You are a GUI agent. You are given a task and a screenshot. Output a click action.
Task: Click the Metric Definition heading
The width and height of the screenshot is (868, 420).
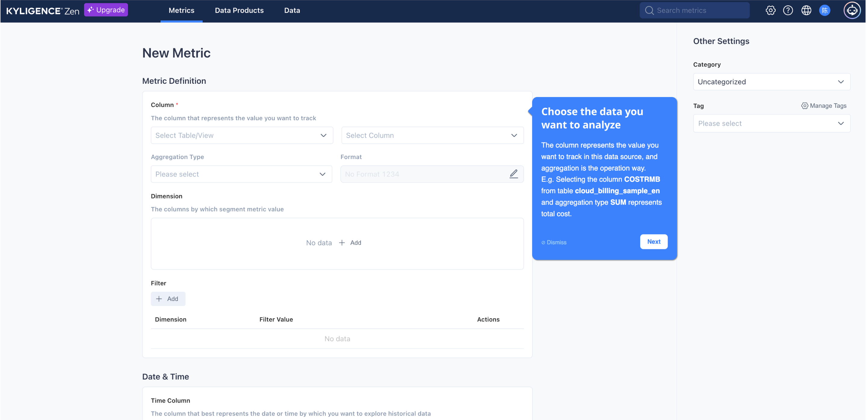(174, 81)
